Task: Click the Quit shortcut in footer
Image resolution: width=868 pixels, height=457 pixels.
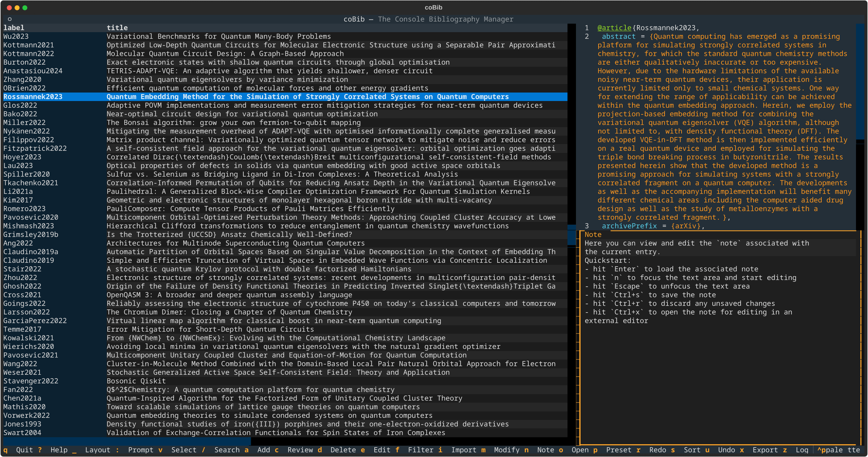Action: tap(24, 450)
